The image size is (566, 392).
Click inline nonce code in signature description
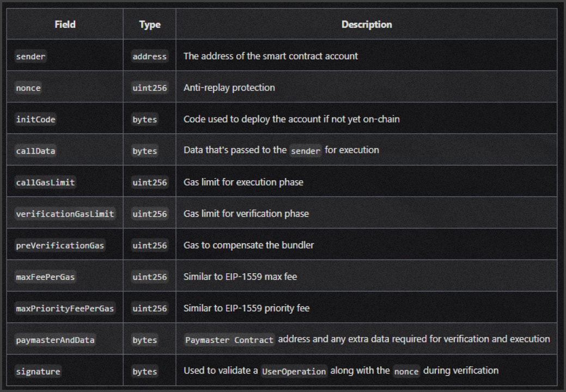point(406,372)
